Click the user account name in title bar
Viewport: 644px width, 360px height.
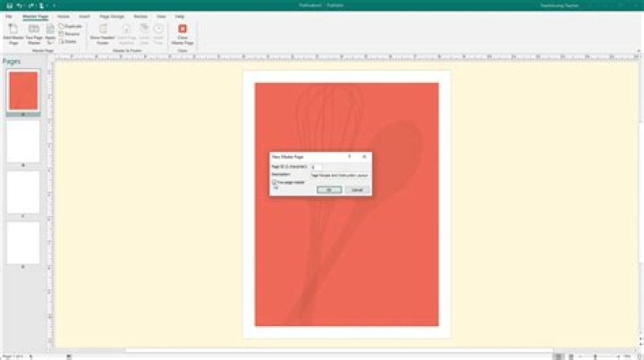pyautogui.click(x=559, y=5)
